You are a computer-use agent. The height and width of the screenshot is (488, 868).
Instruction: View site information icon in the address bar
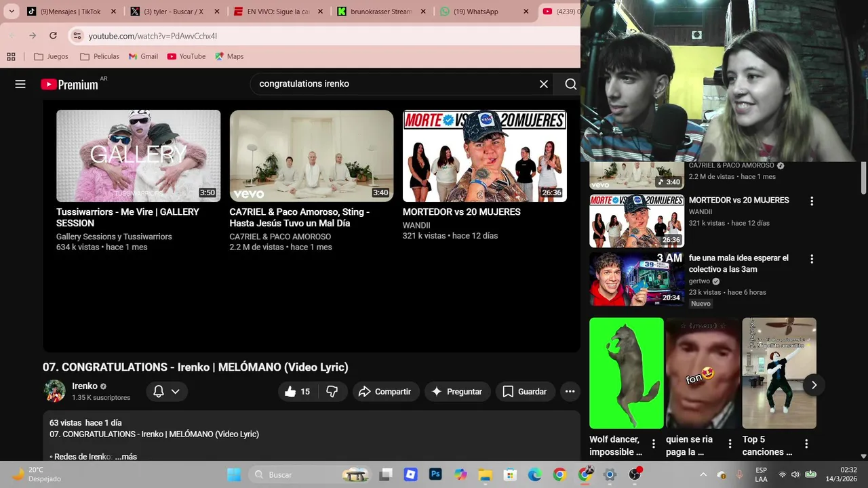tap(77, 35)
